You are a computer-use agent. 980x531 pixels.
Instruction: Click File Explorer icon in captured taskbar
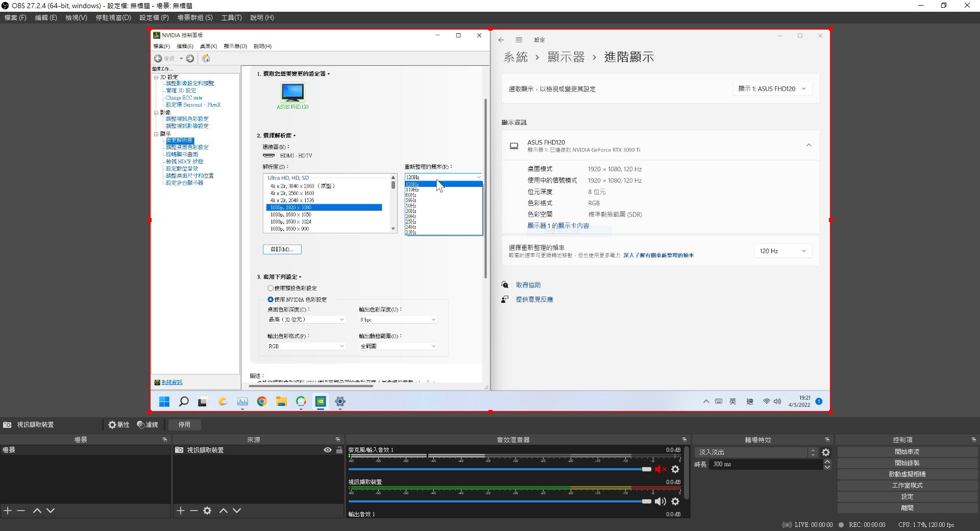pos(281,402)
